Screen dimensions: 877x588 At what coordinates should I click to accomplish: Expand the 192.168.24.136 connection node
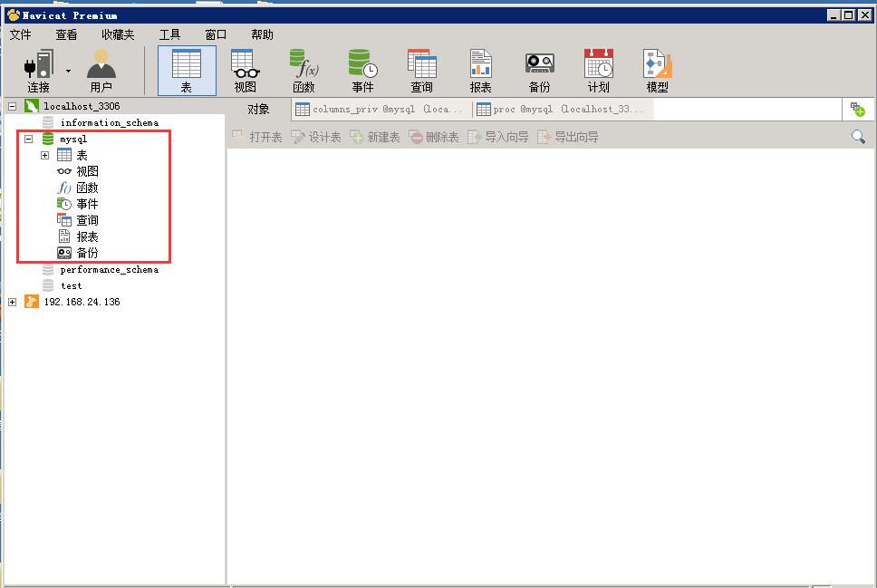pyautogui.click(x=13, y=302)
